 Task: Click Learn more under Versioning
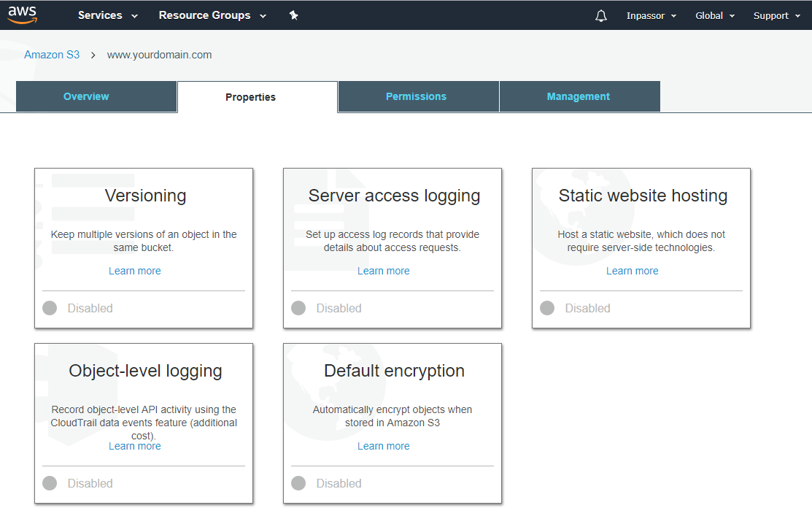tap(135, 271)
